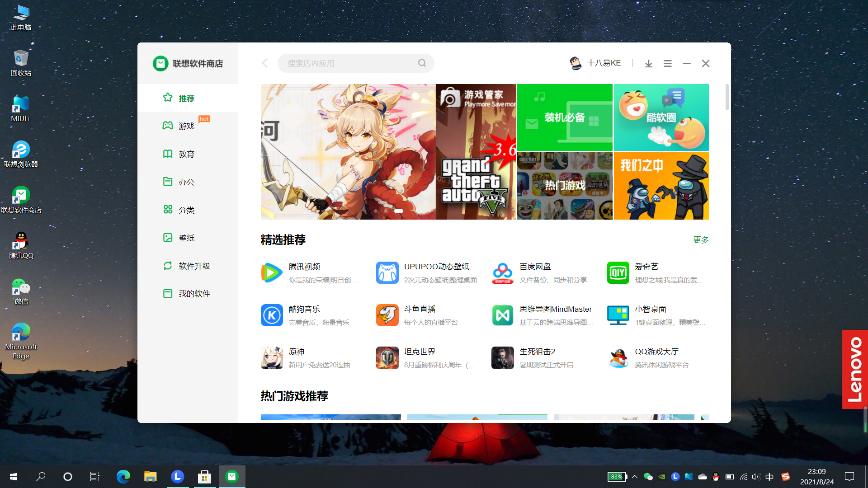This screenshot has width=868, height=488.
Task: Open 软件升级 in the sidebar
Action: [x=188, y=266]
